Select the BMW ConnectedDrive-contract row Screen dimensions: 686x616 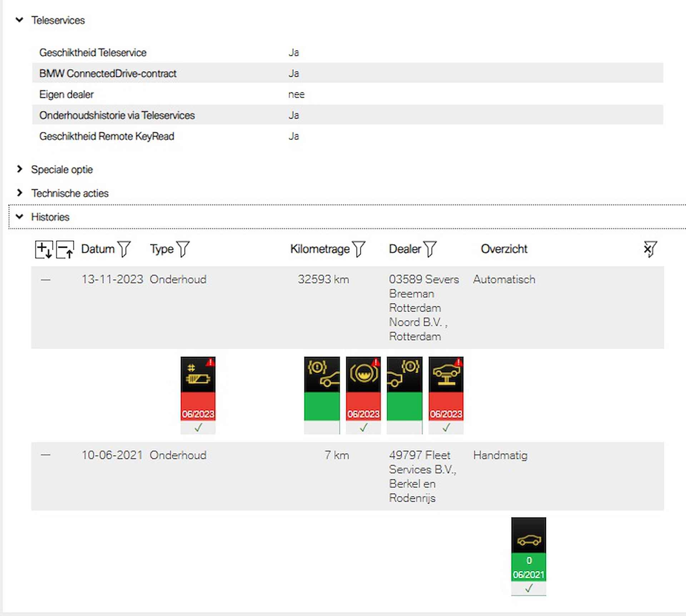348,73
